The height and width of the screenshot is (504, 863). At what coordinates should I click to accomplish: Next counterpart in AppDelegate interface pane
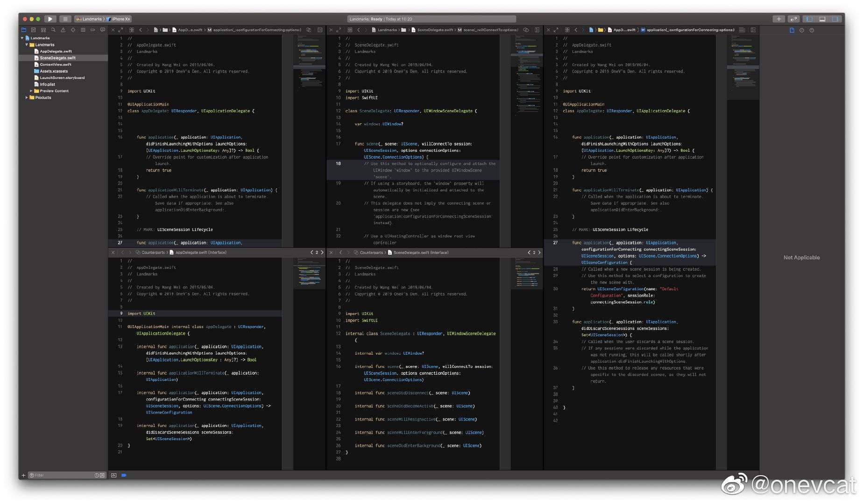(322, 252)
